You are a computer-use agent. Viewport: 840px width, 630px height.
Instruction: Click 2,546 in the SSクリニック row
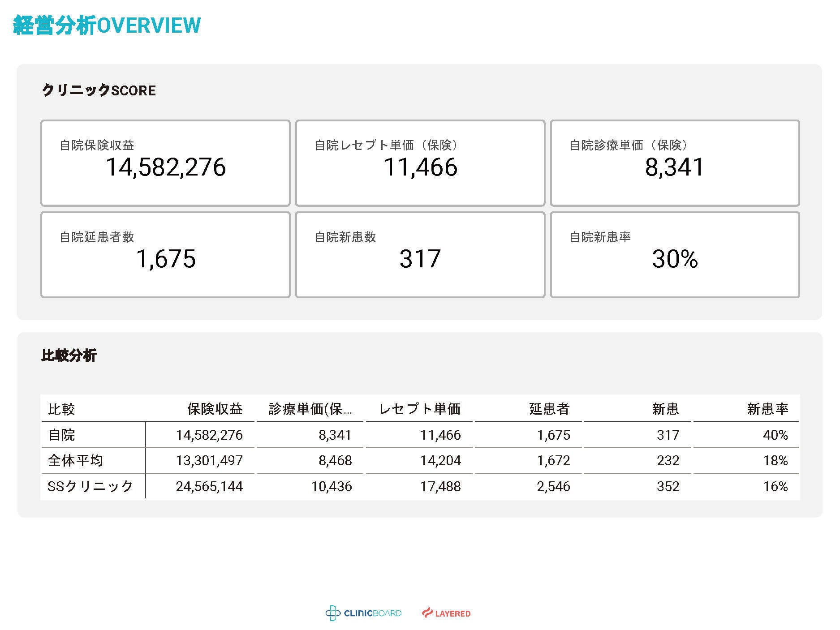coord(554,486)
